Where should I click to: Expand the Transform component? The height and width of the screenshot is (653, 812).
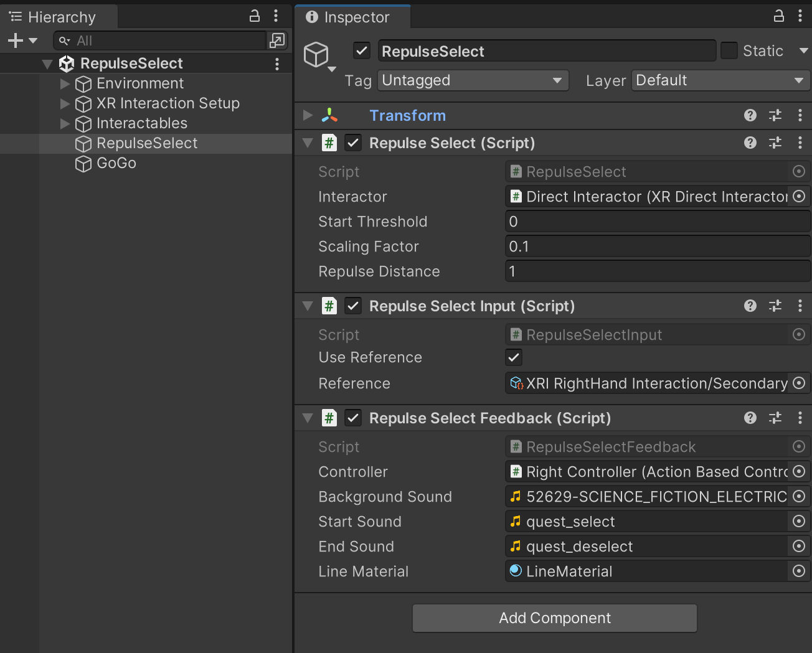coord(308,116)
